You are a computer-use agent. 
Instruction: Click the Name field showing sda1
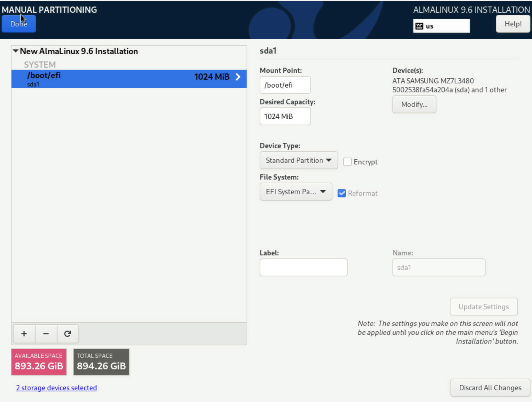click(x=439, y=267)
